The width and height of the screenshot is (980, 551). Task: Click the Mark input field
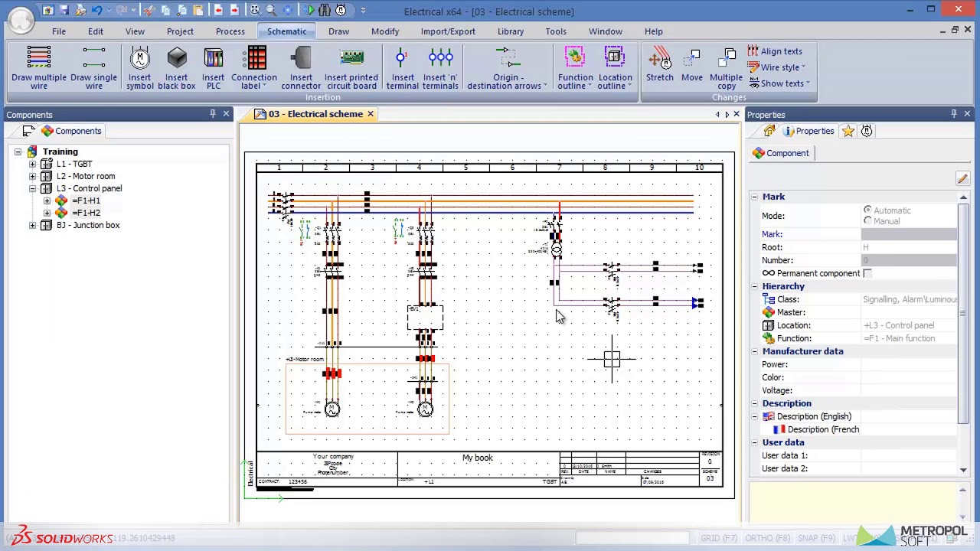point(910,234)
